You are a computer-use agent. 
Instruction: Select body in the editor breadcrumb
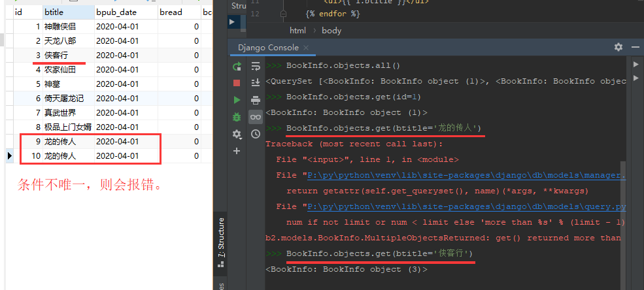[x=331, y=30]
